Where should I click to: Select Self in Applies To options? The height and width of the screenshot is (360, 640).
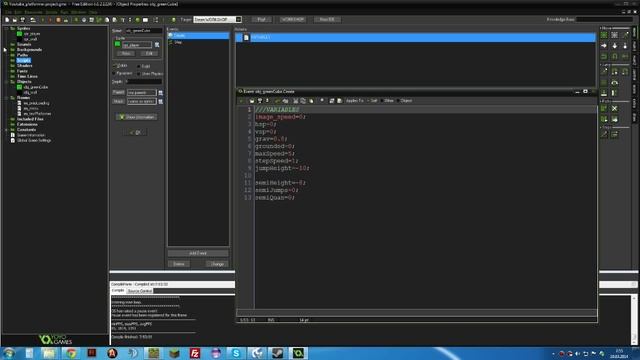(x=372, y=100)
